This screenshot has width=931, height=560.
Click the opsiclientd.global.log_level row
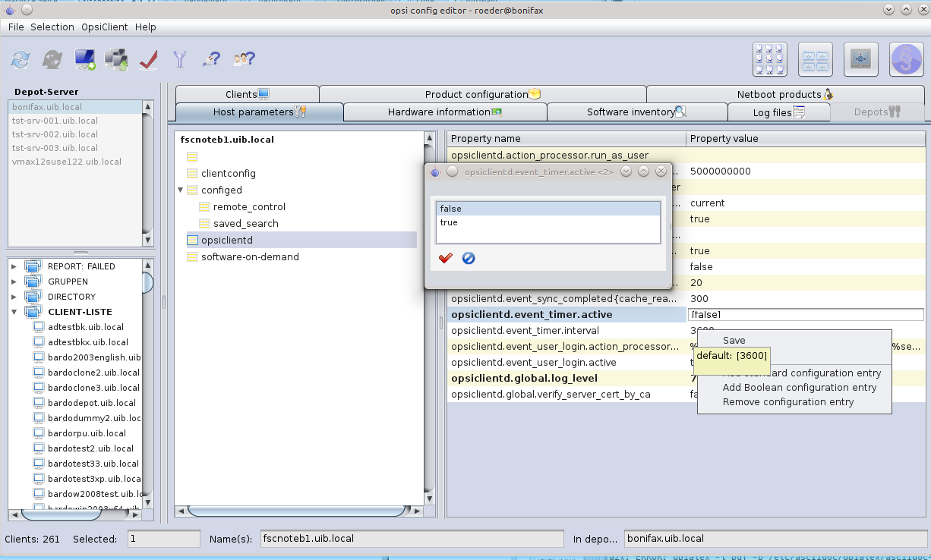686,378
